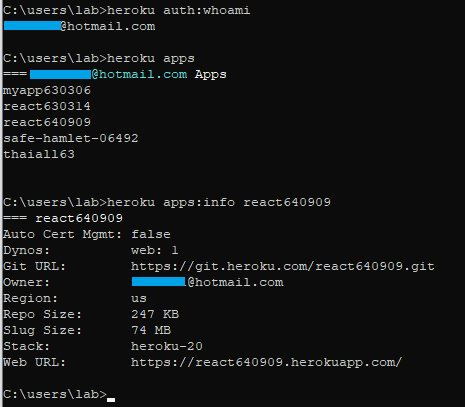Click the Git URL for react640909
465x407 pixels.
pyautogui.click(x=283, y=267)
